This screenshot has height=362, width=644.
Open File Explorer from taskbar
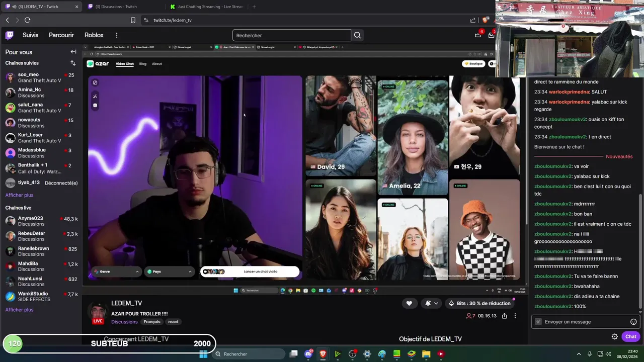point(426,354)
